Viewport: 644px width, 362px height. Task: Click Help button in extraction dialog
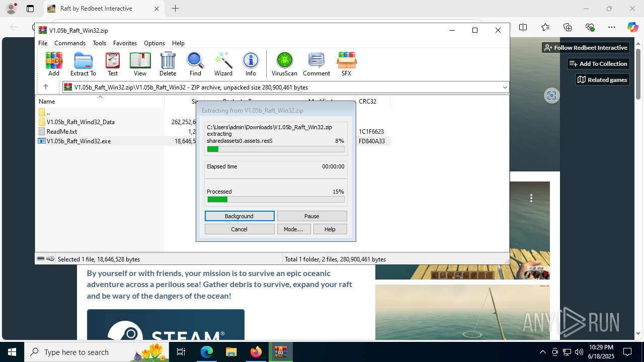pos(330,229)
